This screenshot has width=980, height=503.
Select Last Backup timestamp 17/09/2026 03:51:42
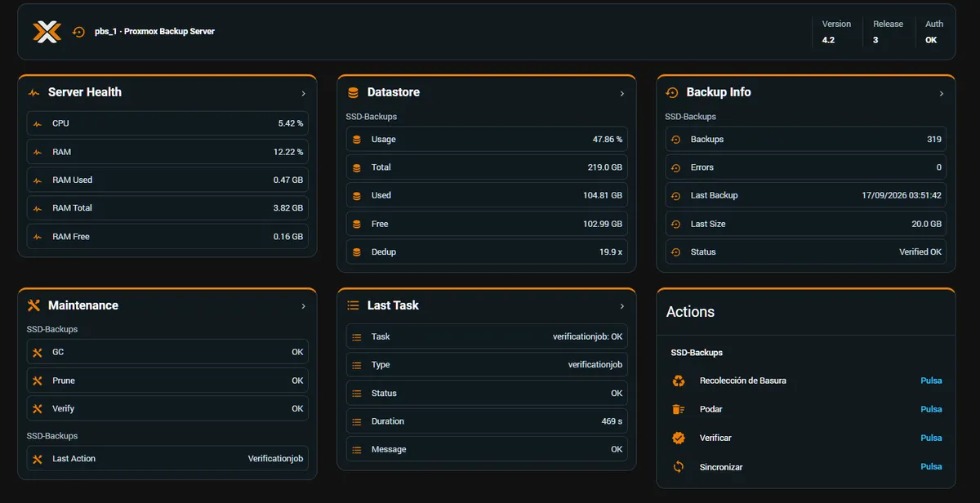click(902, 196)
